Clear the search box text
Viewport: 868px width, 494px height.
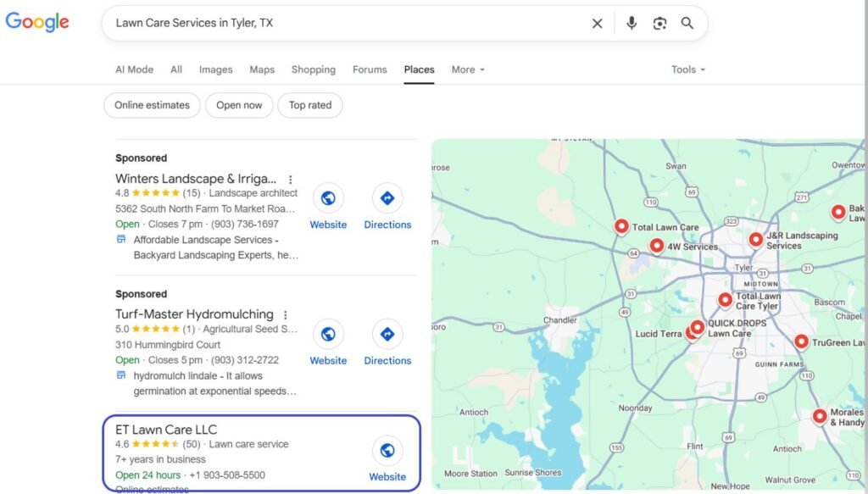pyautogui.click(x=597, y=24)
